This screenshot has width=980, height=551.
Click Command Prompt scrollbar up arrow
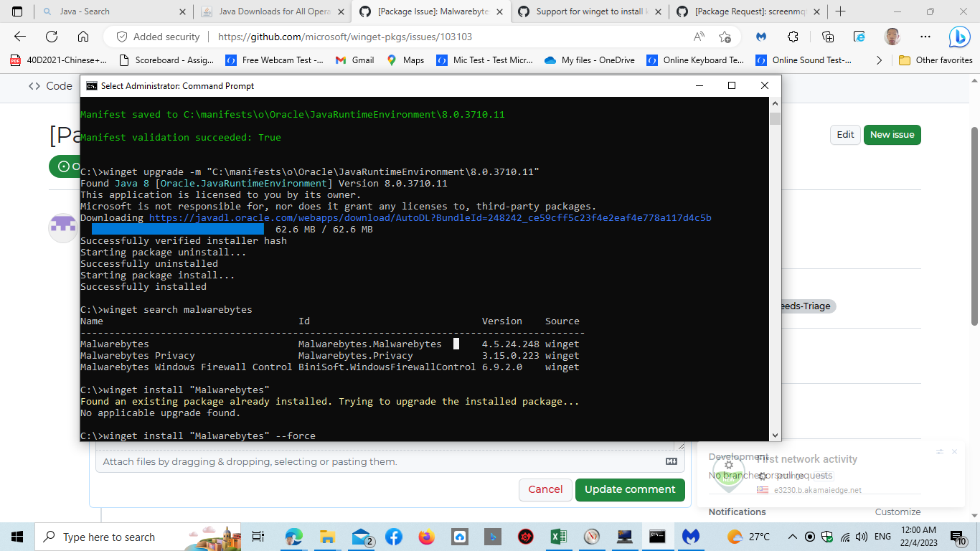pyautogui.click(x=775, y=103)
